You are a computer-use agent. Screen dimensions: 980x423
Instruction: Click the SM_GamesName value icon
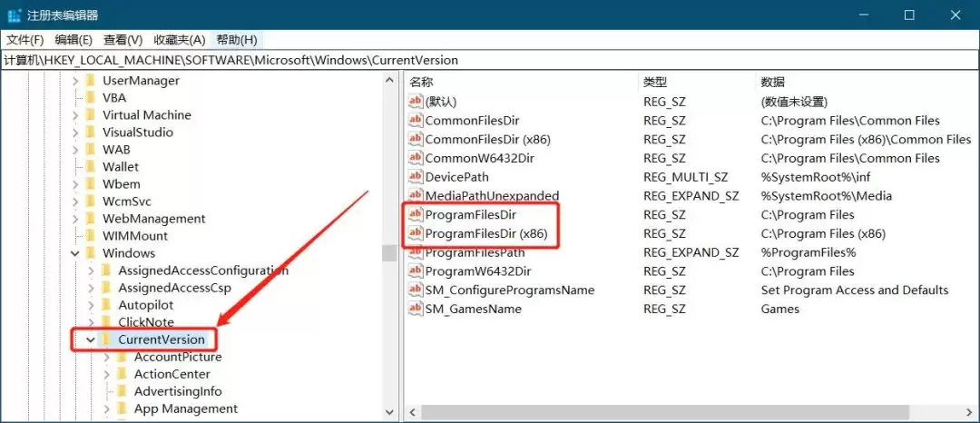pyautogui.click(x=416, y=310)
